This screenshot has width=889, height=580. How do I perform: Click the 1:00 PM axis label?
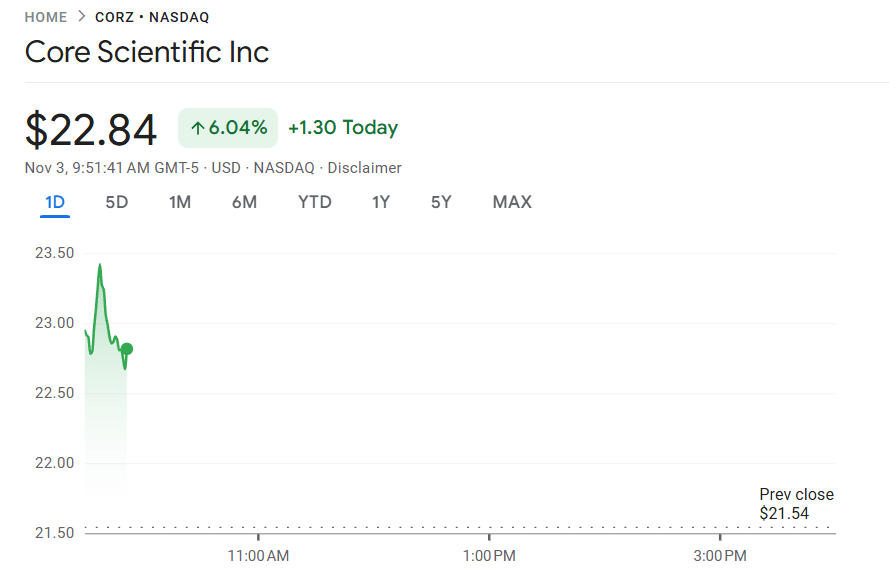[x=489, y=555]
